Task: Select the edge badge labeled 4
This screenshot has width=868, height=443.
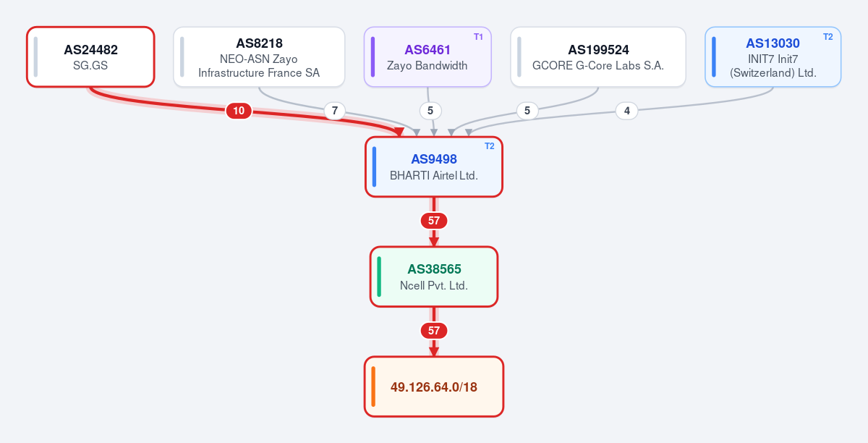Action: [x=626, y=111]
